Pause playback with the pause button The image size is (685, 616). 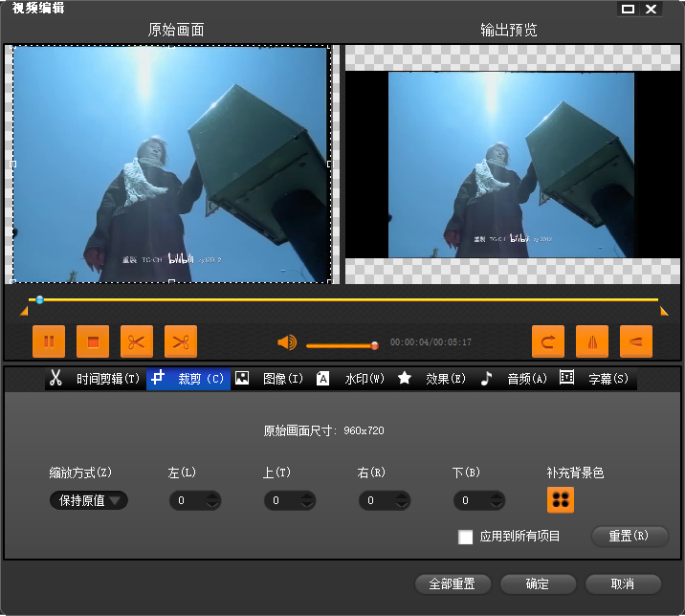click(x=49, y=341)
